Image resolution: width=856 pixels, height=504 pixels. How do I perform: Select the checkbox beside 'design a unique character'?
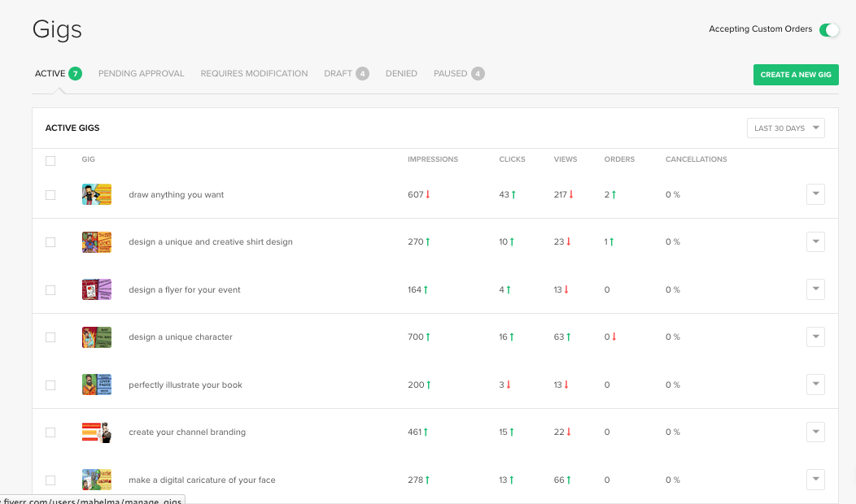[50, 337]
